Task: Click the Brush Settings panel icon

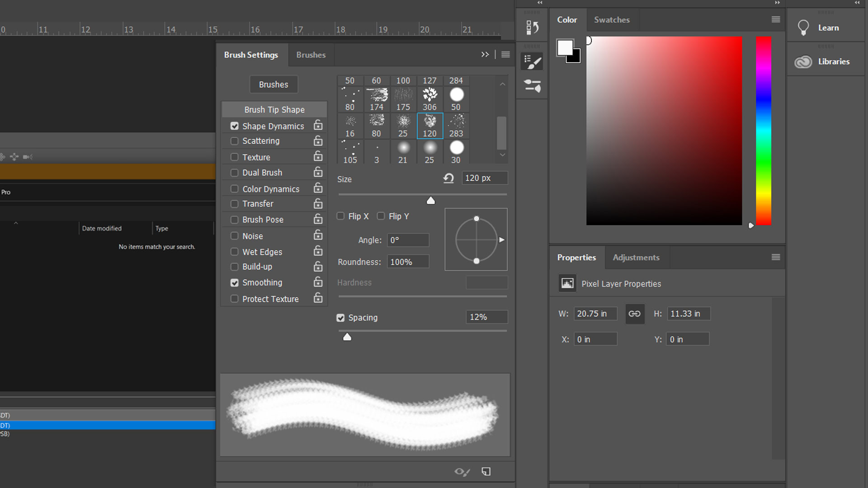Action: pos(532,62)
